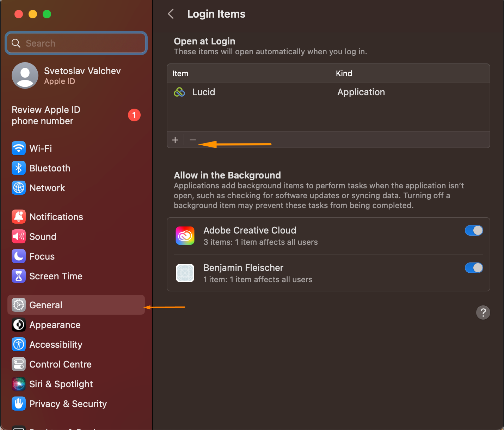Viewport: 504px width, 430px height.
Task: Select the Focus moon icon
Action: [x=18, y=256]
